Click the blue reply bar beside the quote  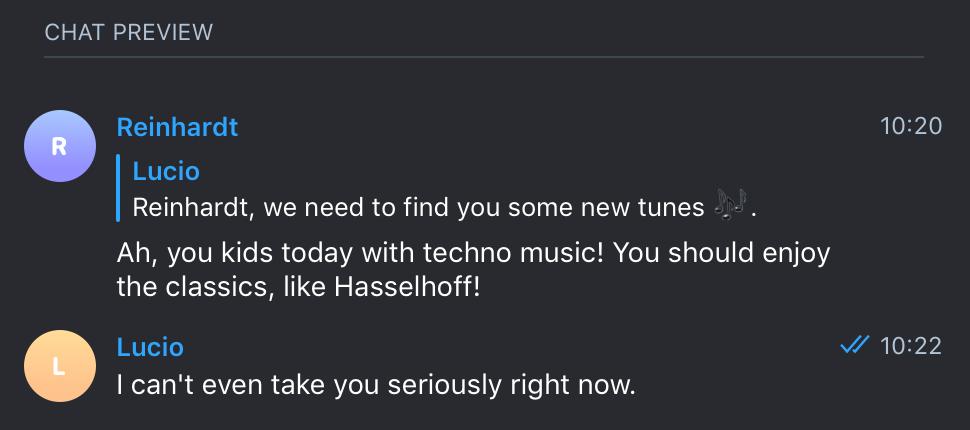point(119,188)
